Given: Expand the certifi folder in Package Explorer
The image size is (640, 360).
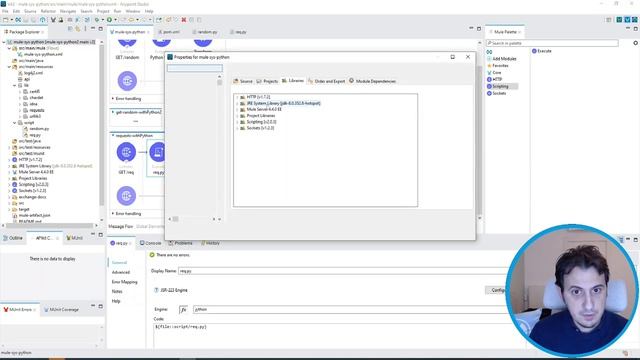Looking at the screenshot, I should [20, 92].
